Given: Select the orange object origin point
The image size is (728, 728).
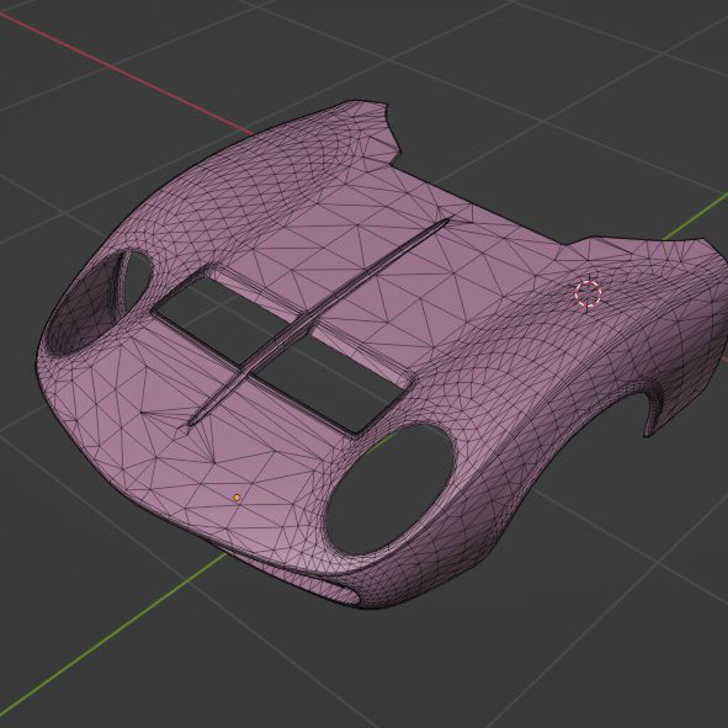Looking at the screenshot, I should [x=237, y=498].
